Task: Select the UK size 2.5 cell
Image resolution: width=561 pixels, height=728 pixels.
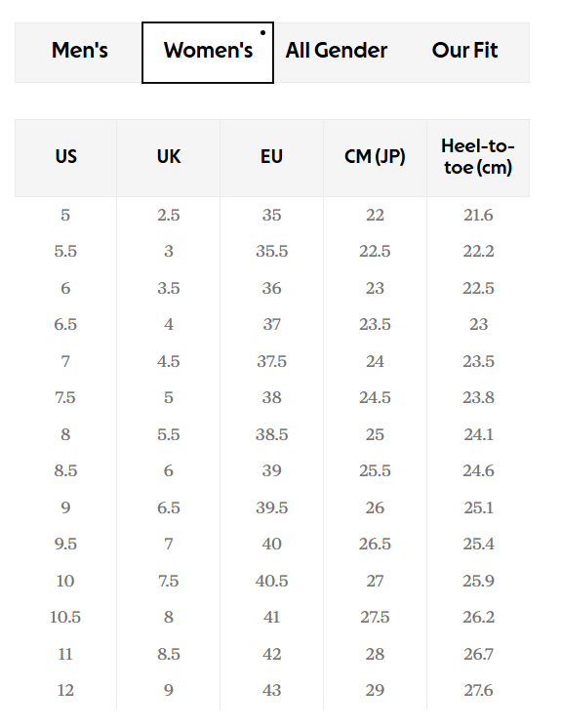Action: click(169, 216)
